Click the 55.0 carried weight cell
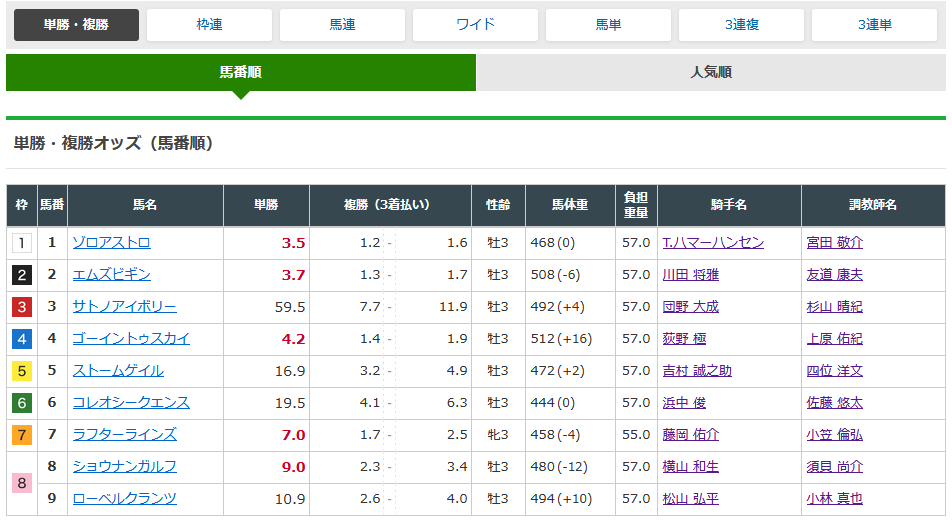952x521 pixels. point(636,435)
